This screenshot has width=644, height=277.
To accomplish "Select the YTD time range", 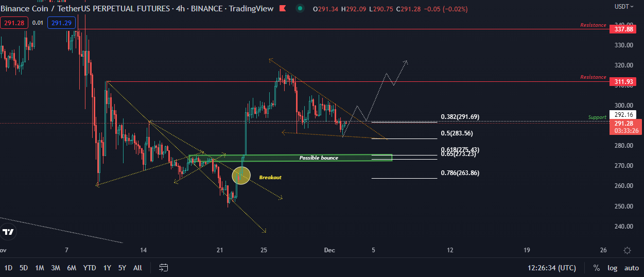I will [x=90, y=268].
